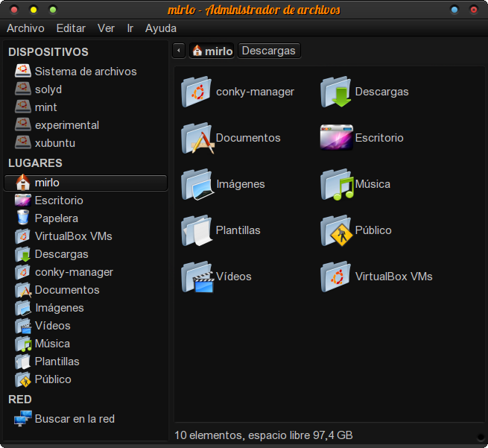Image resolution: width=488 pixels, height=448 pixels.
Task: Click Plantillas icon in sidebar
Action: click(22, 362)
